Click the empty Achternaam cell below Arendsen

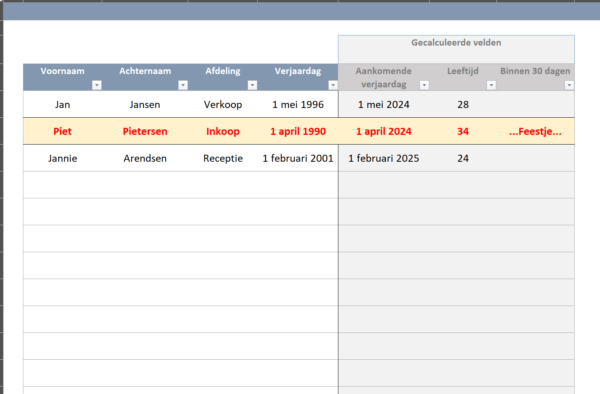145,185
